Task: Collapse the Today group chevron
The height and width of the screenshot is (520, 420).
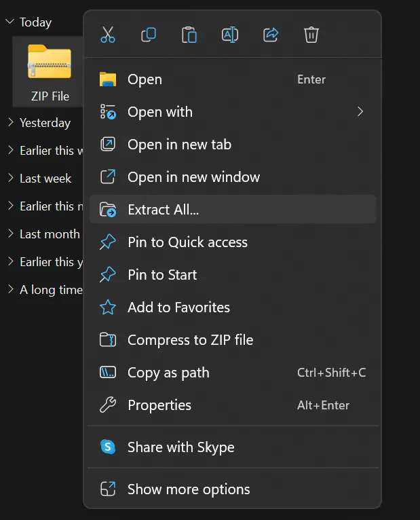Action: point(10,22)
